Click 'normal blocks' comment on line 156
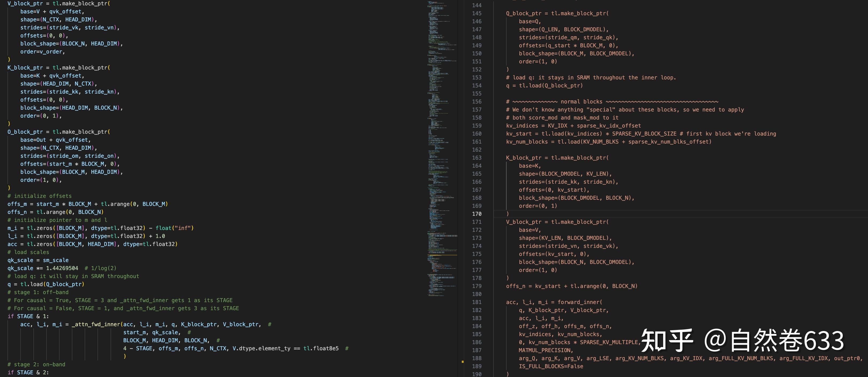Image resolution: width=868 pixels, height=377 pixels. pyautogui.click(x=581, y=102)
